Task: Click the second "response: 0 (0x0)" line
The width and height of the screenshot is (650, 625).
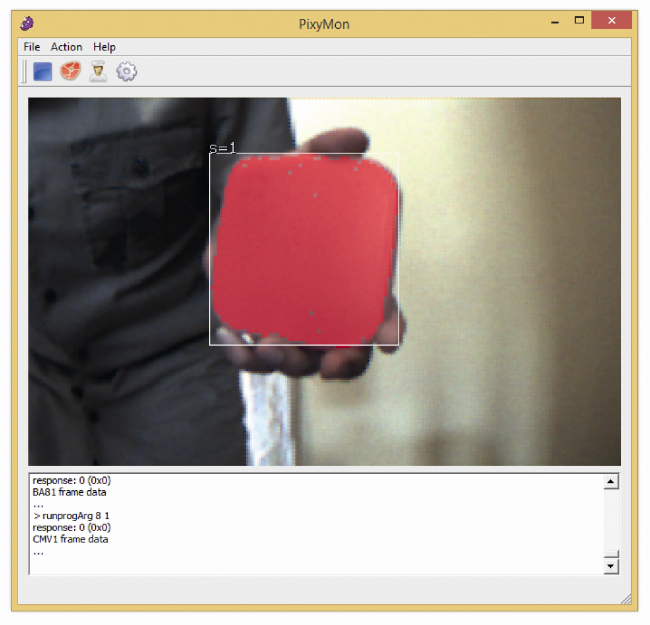Action: [x=72, y=528]
